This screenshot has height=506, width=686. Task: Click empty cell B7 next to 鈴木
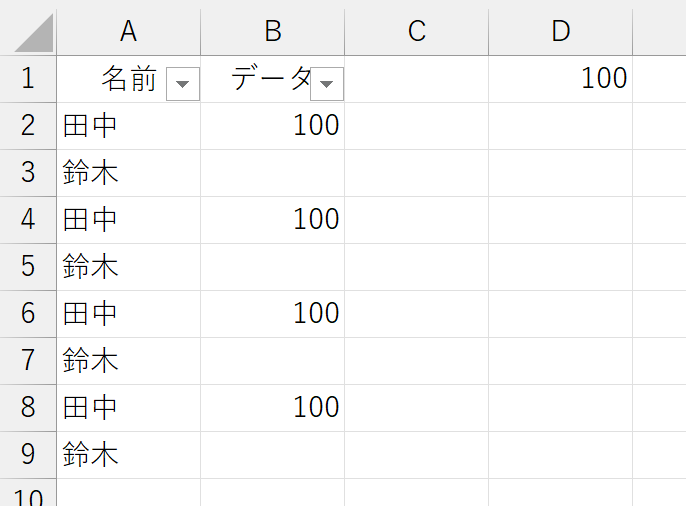[273, 361]
